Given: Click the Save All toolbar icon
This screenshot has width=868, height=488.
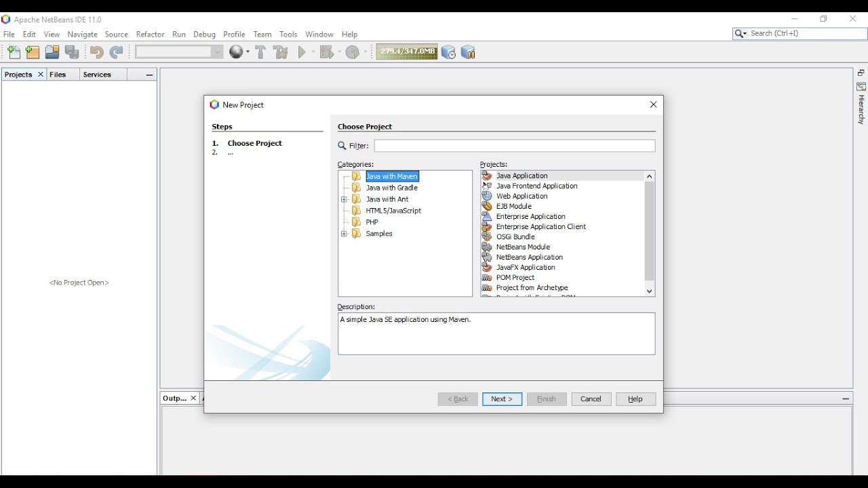Looking at the screenshot, I should point(72,52).
